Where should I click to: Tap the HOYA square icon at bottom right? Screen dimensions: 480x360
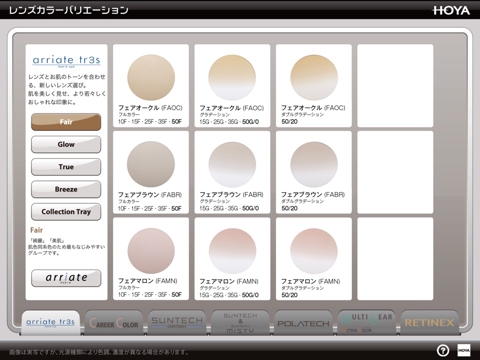464,350
